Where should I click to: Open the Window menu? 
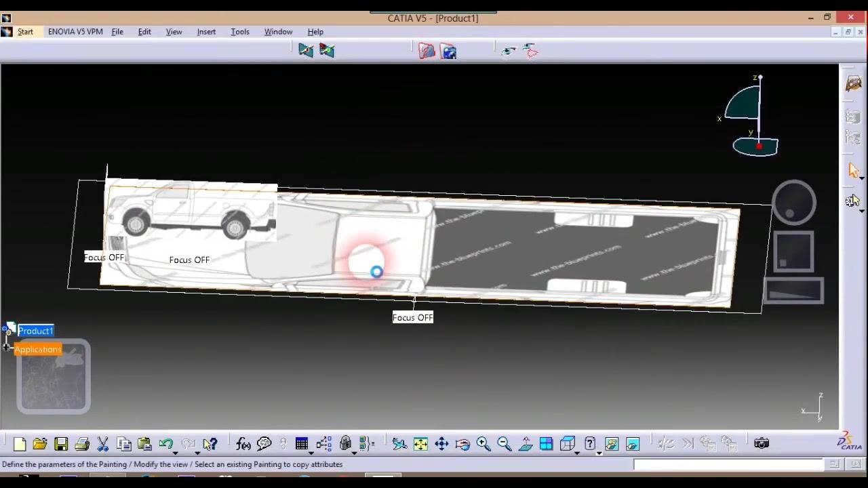point(278,32)
